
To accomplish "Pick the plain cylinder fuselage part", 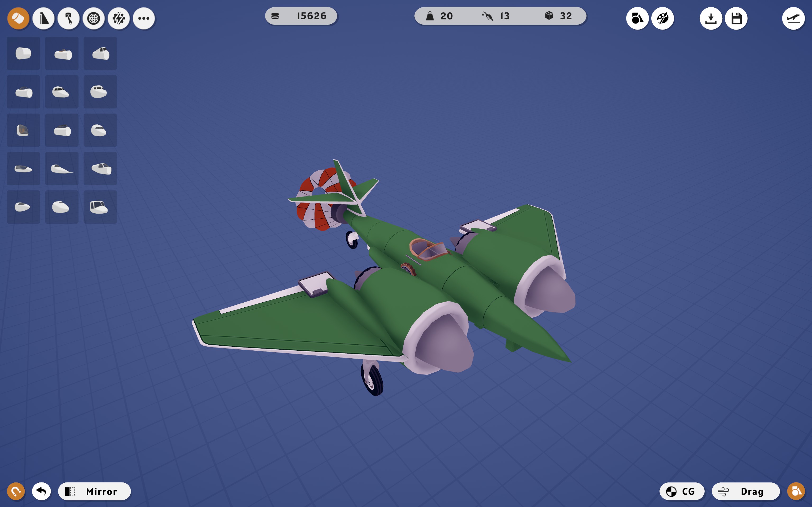I will [x=23, y=53].
